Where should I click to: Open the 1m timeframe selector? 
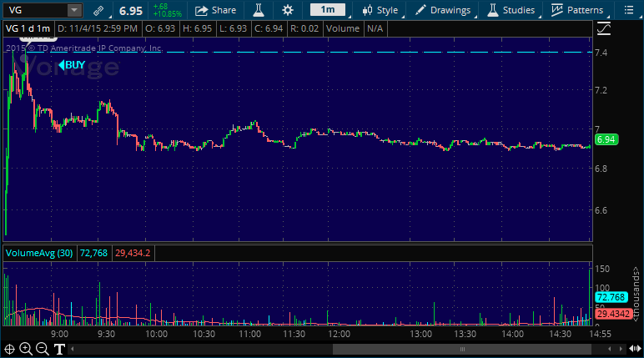[x=328, y=10]
